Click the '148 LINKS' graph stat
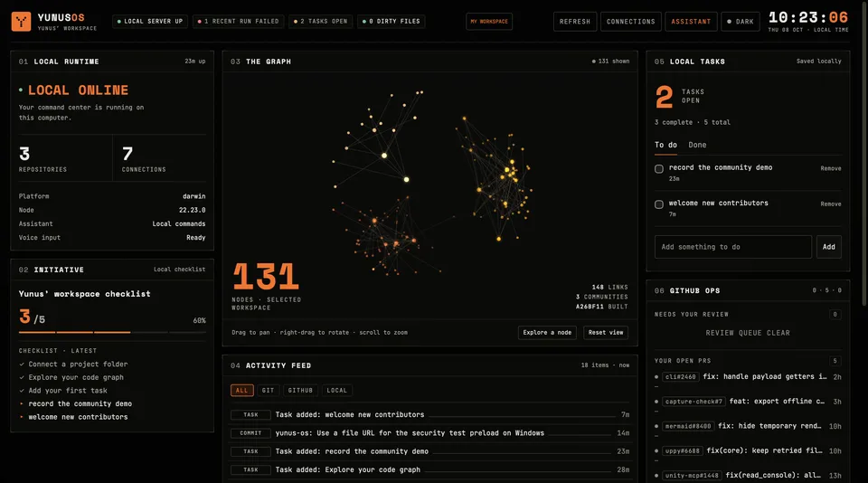868x483 pixels. 610,288
